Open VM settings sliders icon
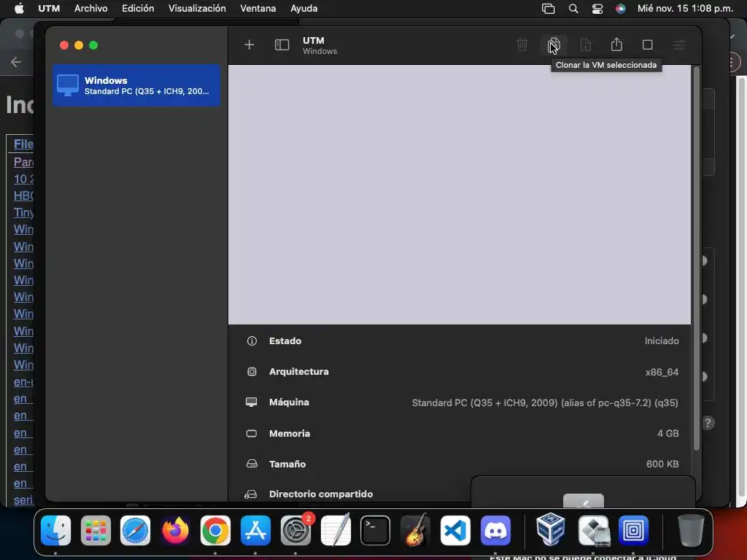The image size is (747, 560). [679, 45]
